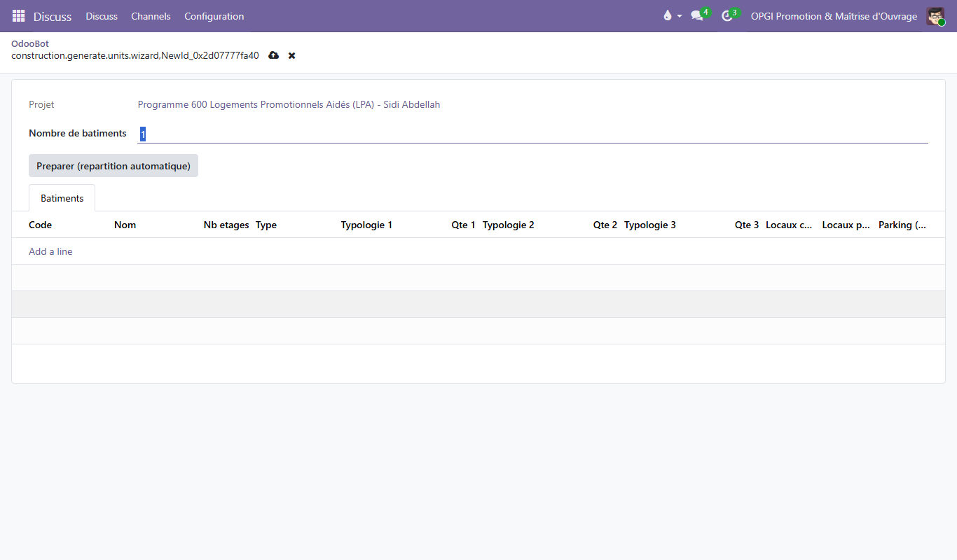This screenshot has height=560, width=957.
Task: Open the user avatar menu
Action: point(935,16)
